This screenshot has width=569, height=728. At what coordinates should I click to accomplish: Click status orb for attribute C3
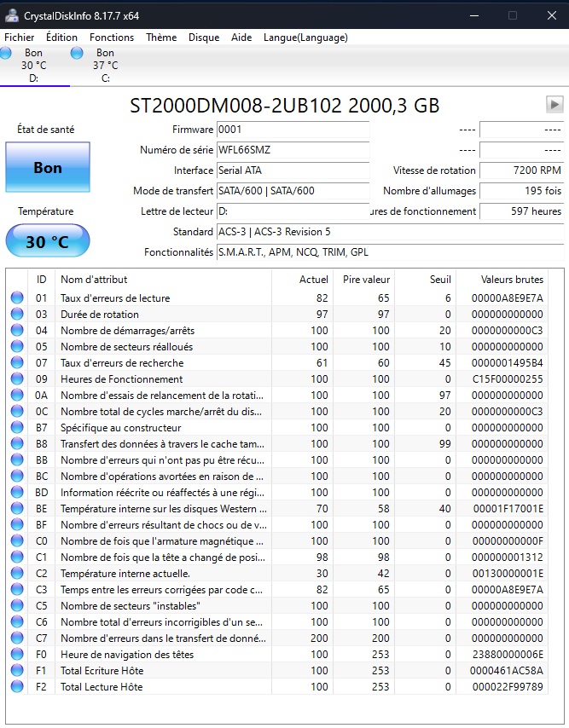[17, 589]
